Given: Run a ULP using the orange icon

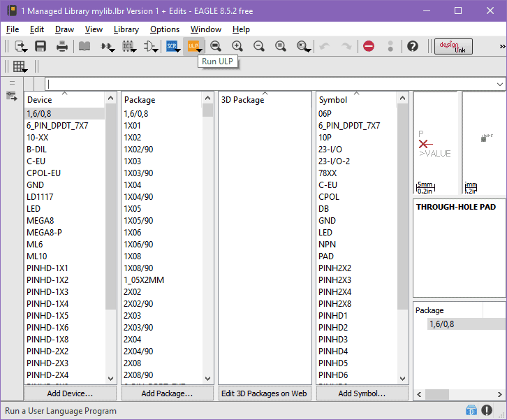Looking at the screenshot, I should pos(193,46).
